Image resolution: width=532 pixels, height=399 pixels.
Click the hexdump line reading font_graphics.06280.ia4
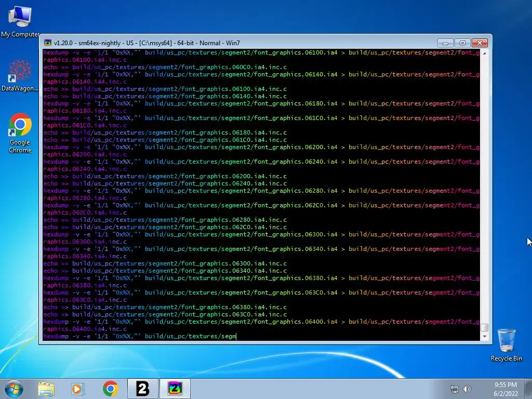(261, 191)
